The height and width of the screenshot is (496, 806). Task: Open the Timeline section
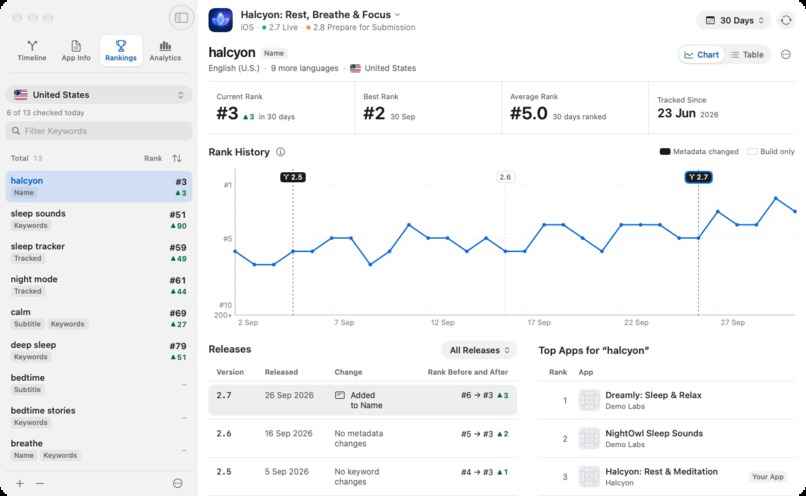click(32, 51)
